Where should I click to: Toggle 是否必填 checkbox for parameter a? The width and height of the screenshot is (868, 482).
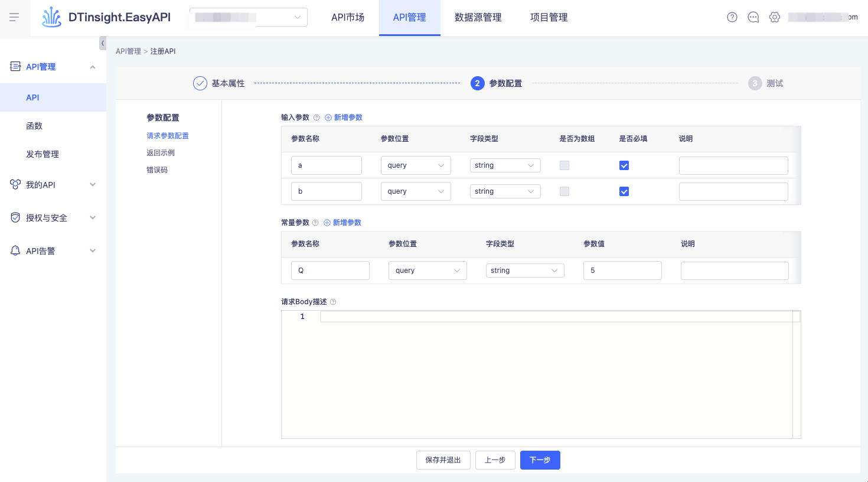click(x=624, y=165)
